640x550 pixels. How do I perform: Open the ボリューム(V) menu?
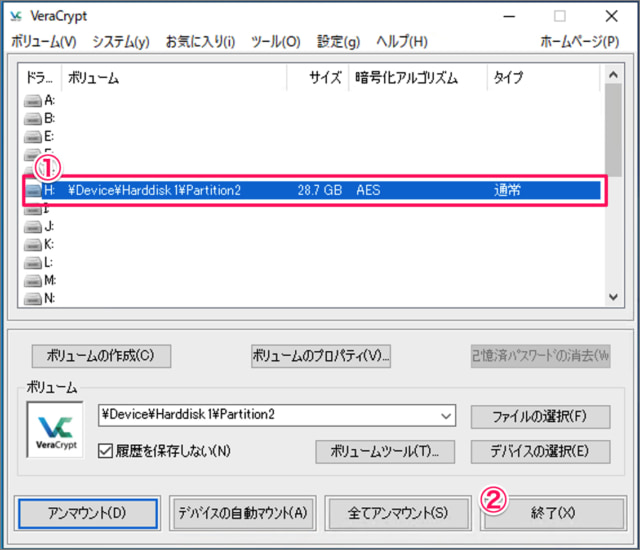(x=43, y=41)
